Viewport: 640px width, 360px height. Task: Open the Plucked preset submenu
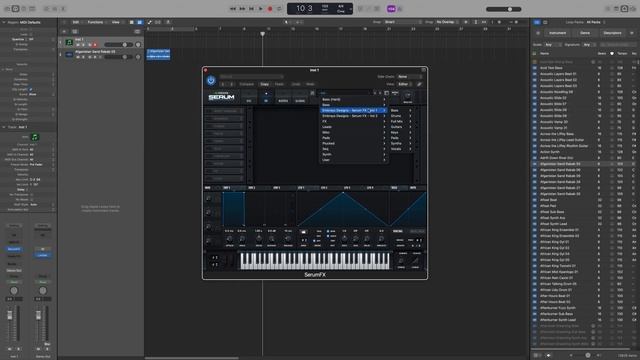[353, 143]
